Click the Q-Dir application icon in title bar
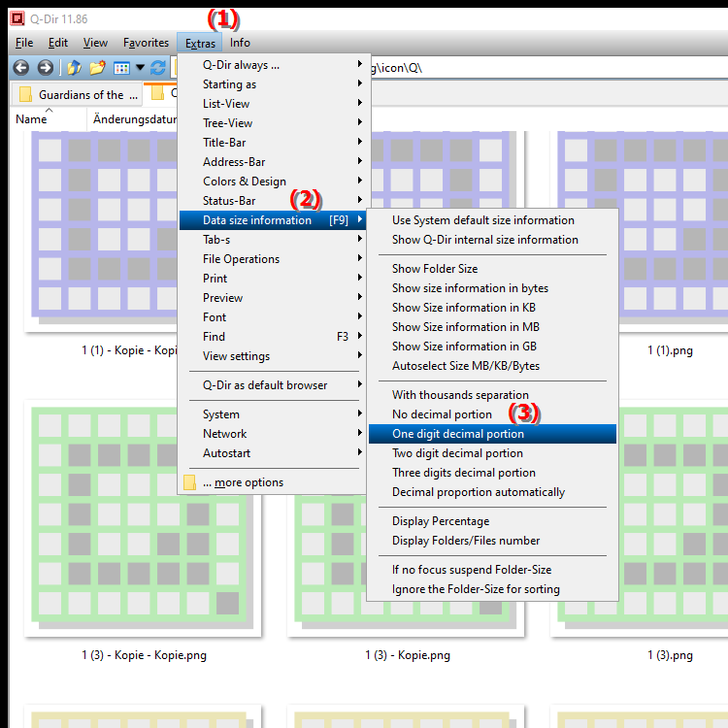Screen dimensions: 728x728 pyautogui.click(x=17, y=18)
